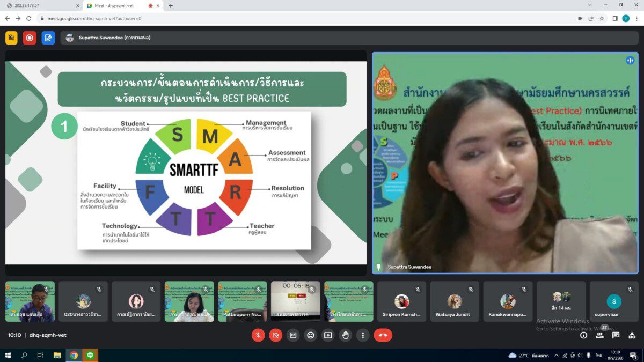Select Kanokwannapo... participant tile
Image resolution: width=644 pixels, height=362 pixels.
(508, 301)
